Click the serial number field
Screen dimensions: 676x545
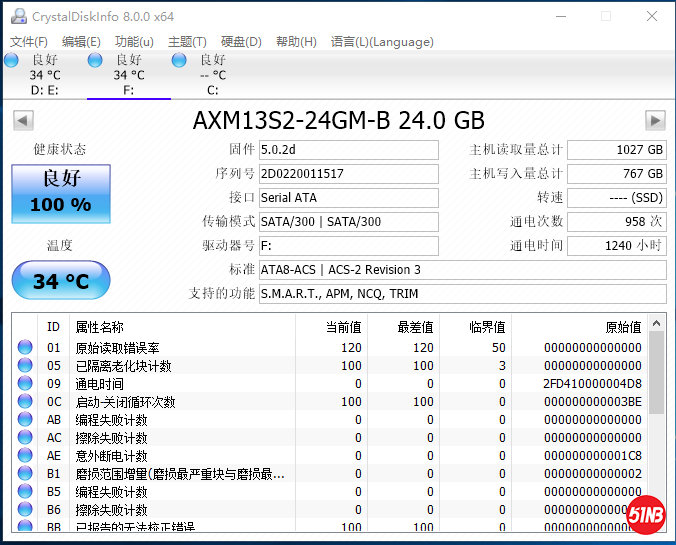pyautogui.click(x=348, y=174)
